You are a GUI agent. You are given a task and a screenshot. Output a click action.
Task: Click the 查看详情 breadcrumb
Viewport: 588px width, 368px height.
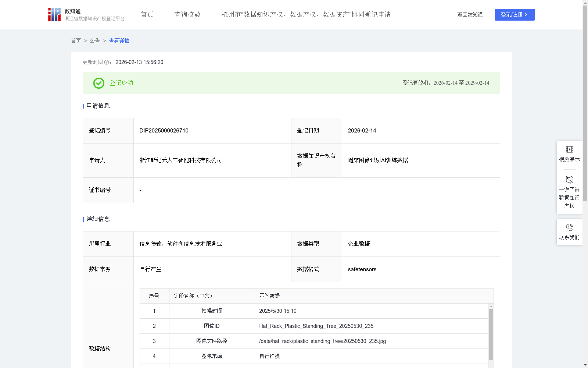[119, 41]
